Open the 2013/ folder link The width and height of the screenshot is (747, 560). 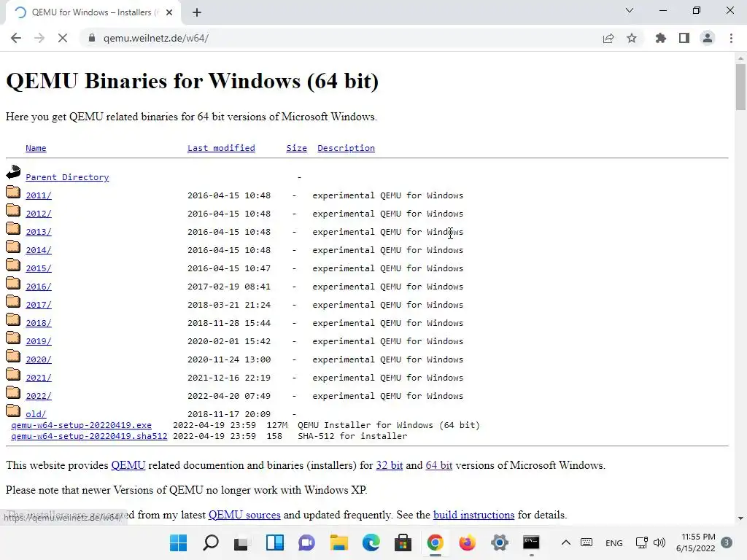39,232
